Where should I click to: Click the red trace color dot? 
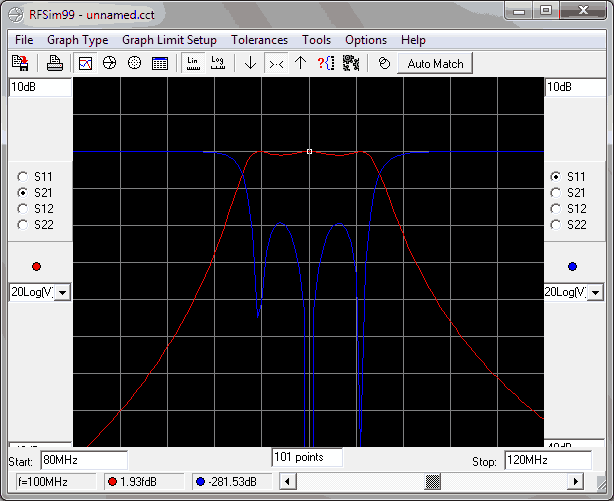(x=36, y=267)
